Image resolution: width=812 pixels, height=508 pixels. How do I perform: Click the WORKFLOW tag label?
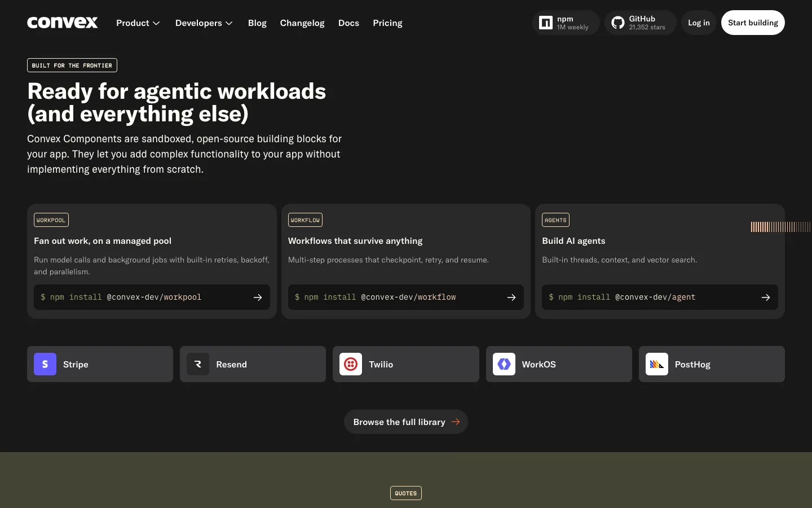pyautogui.click(x=305, y=220)
